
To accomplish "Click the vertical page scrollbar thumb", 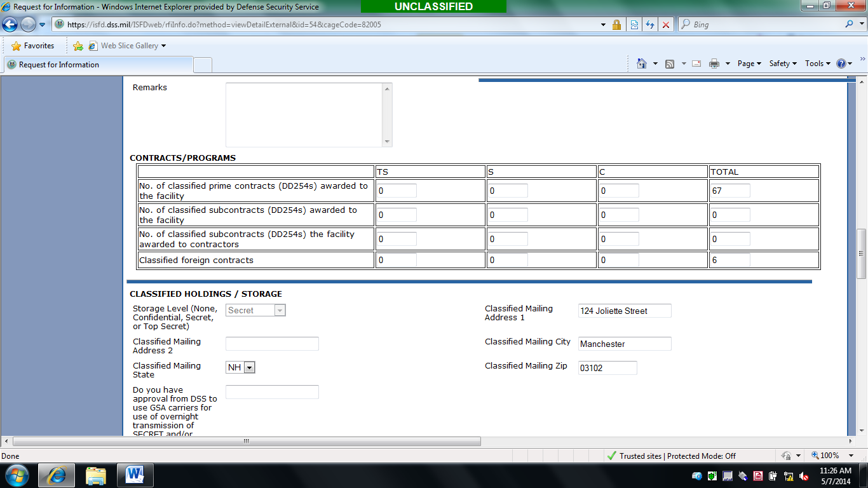I will coord(862,254).
